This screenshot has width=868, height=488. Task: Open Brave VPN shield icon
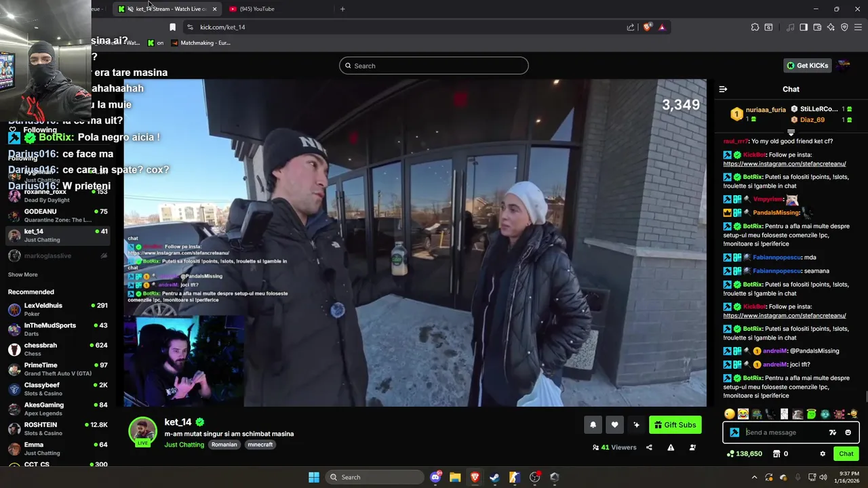pyautogui.click(x=844, y=27)
